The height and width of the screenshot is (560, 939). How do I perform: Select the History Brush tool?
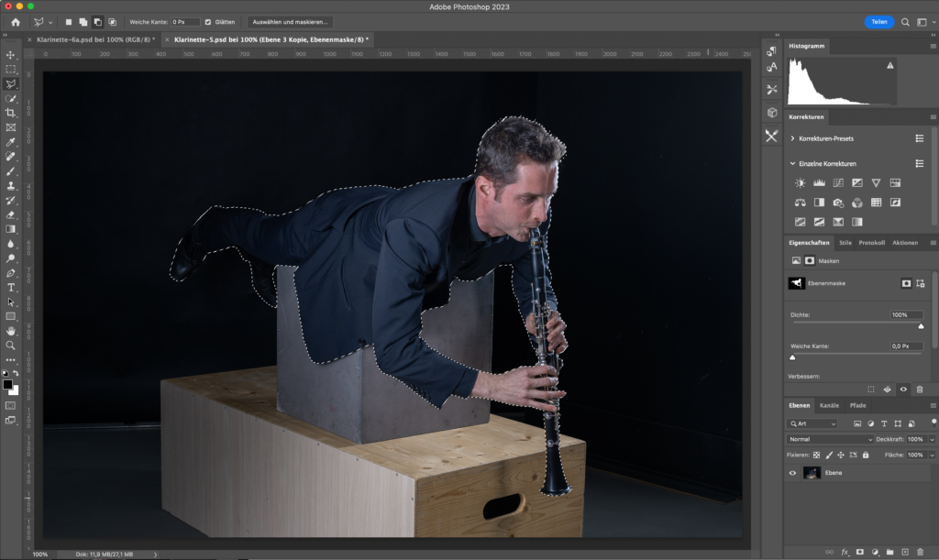coord(11,200)
